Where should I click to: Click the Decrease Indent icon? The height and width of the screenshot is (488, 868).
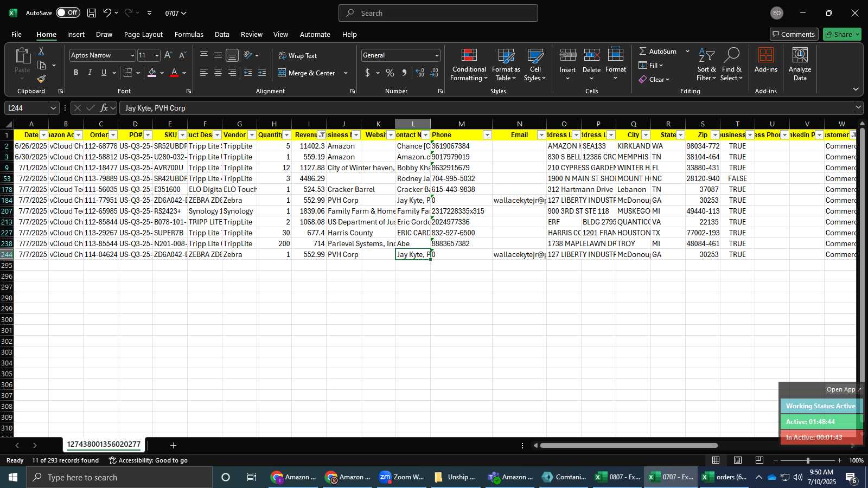click(x=248, y=73)
